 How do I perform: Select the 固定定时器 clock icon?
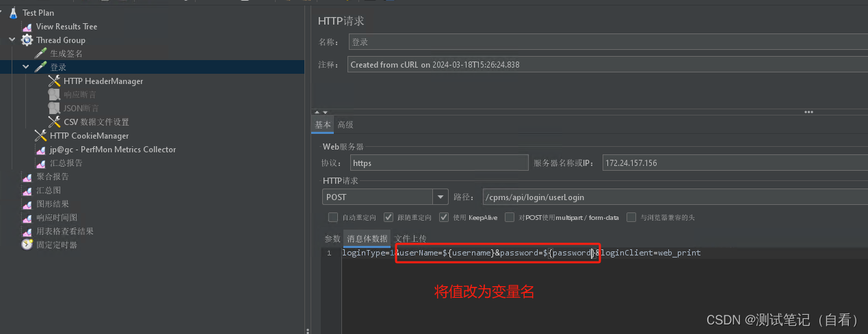pyautogui.click(x=27, y=245)
